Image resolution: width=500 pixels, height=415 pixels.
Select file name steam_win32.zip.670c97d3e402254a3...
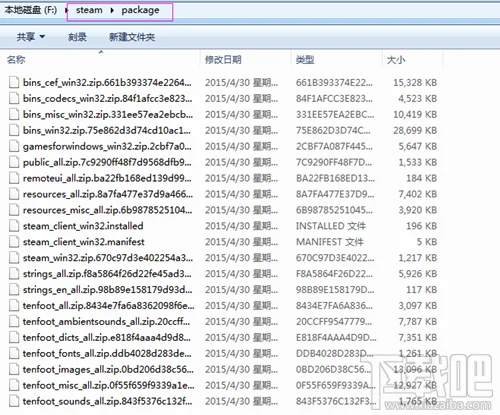click(x=108, y=258)
